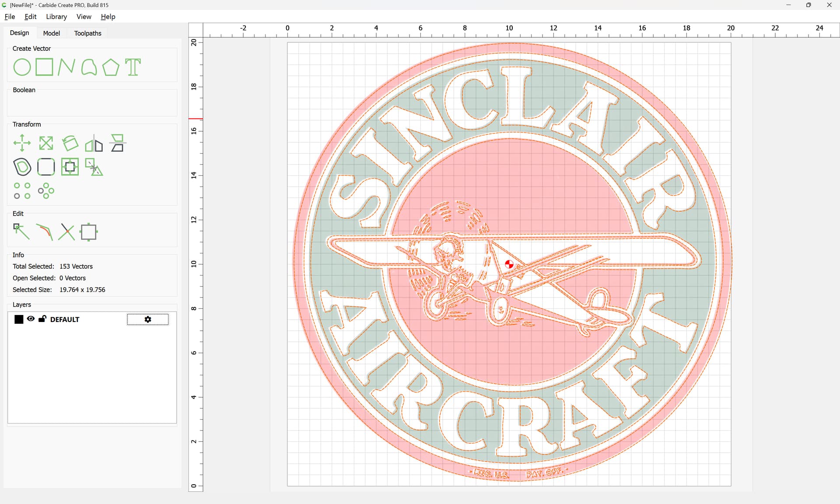Click the airplane artwork in the logo
The image size is (840, 504).
(x=514, y=269)
